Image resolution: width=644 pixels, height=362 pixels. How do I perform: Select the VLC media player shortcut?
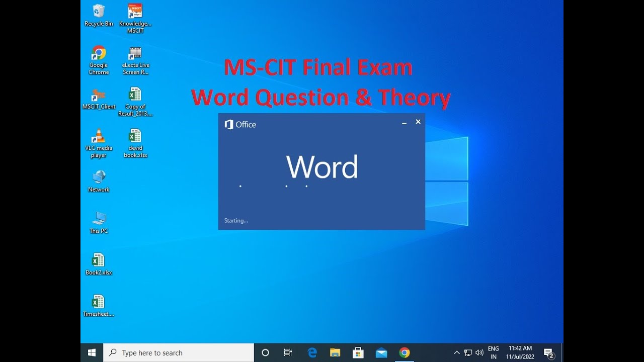(x=99, y=143)
